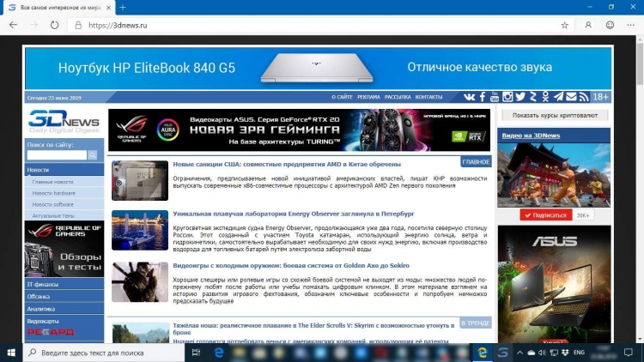This screenshot has height=362, width=644.
Task: Open the Golden Axe до Sekiro article
Action: [x=291, y=266]
